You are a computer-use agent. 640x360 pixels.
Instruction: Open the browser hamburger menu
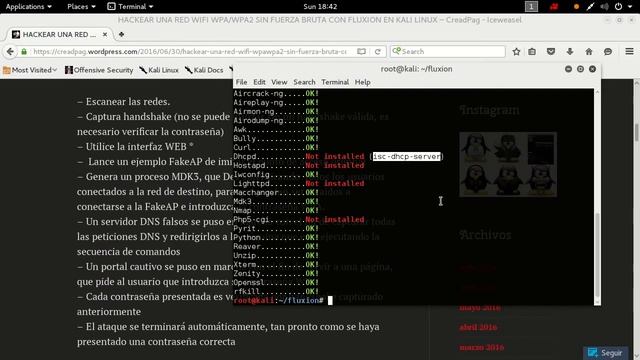click(x=629, y=51)
